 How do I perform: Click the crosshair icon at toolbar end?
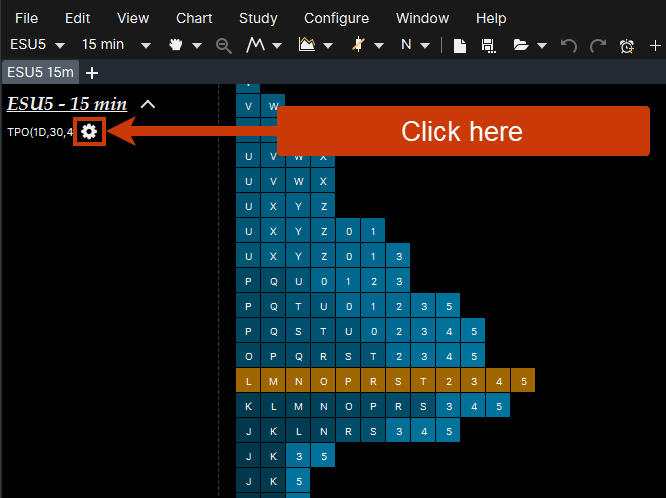point(655,46)
